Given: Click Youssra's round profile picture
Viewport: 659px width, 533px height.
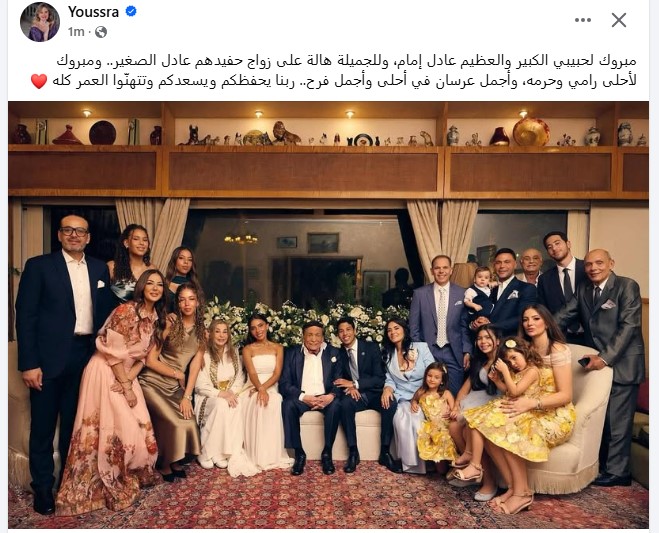Looking at the screenshot, I should [40, 22].
